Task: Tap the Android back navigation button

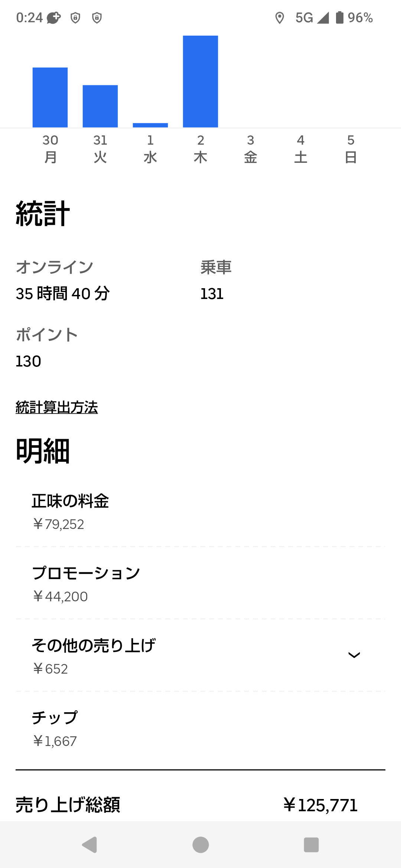Action: click(90, 845)
